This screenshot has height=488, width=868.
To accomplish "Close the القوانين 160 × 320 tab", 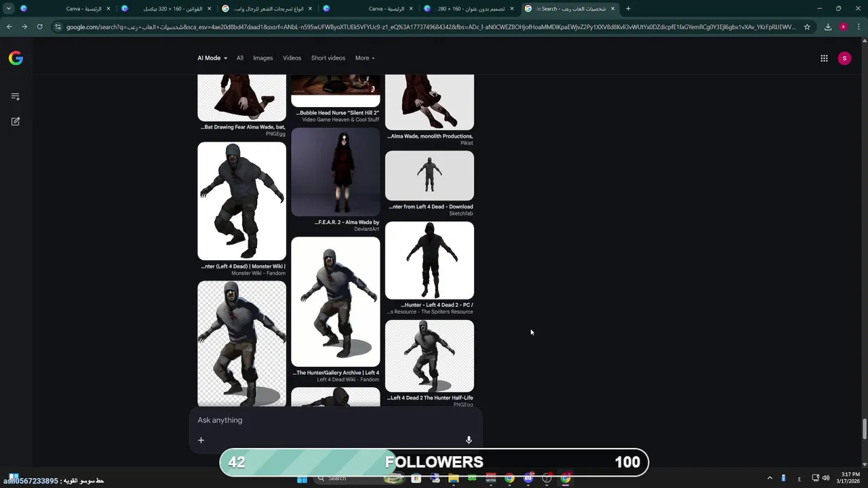I will click(x=209, y=9).
